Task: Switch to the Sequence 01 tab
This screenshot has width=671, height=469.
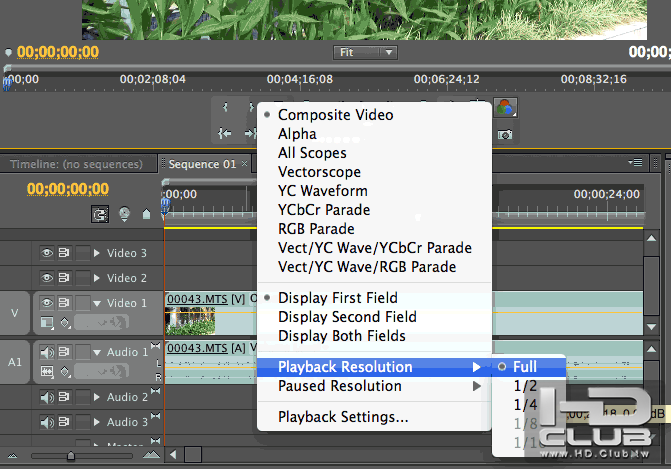Action: pyautogui.click(x=201, y=164)
